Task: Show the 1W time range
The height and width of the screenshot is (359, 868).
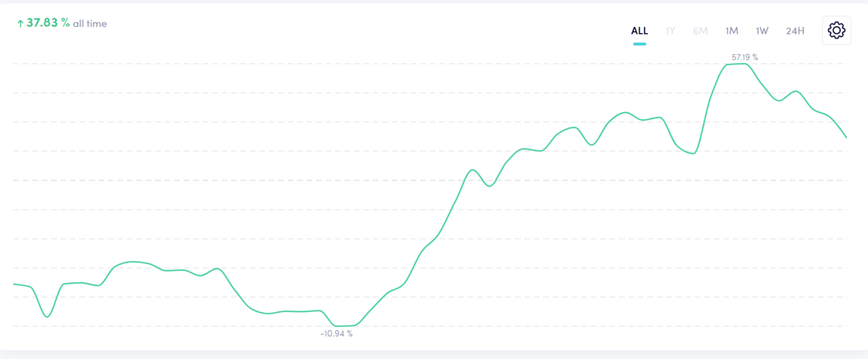Action: (762, 30)
